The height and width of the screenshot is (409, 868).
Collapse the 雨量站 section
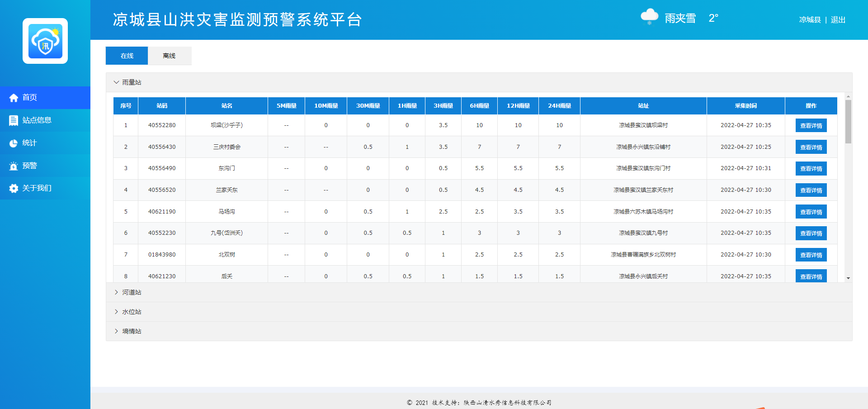click(116, 82)
